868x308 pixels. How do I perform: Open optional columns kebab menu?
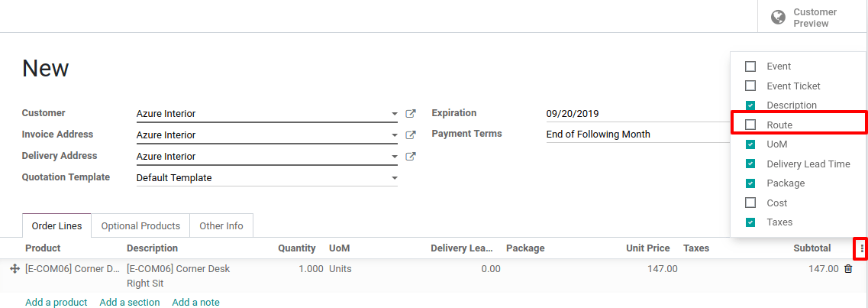(862, 248)
